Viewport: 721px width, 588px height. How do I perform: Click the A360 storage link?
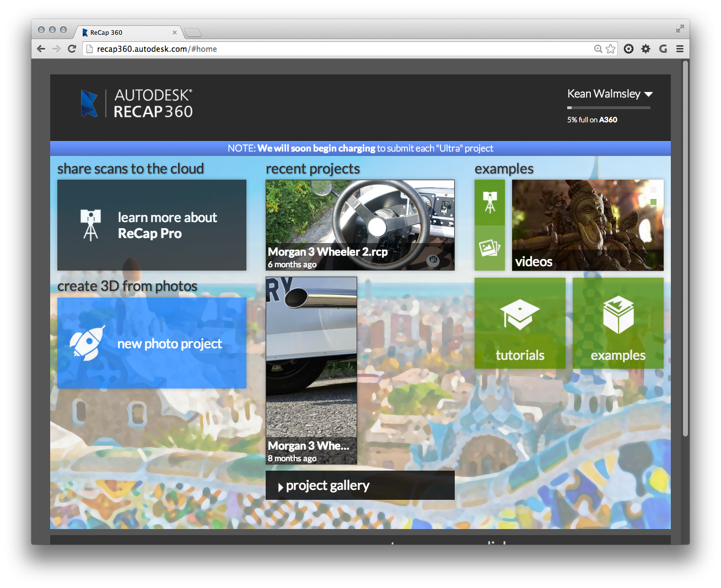pyautogui.click(x=608, y=120)
